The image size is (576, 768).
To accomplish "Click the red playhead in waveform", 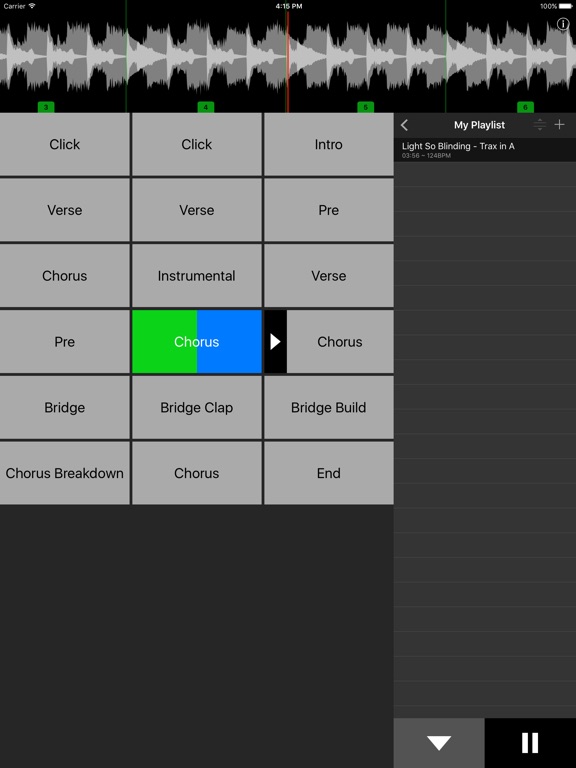I will pyautogui.click(x=288, y=61).
